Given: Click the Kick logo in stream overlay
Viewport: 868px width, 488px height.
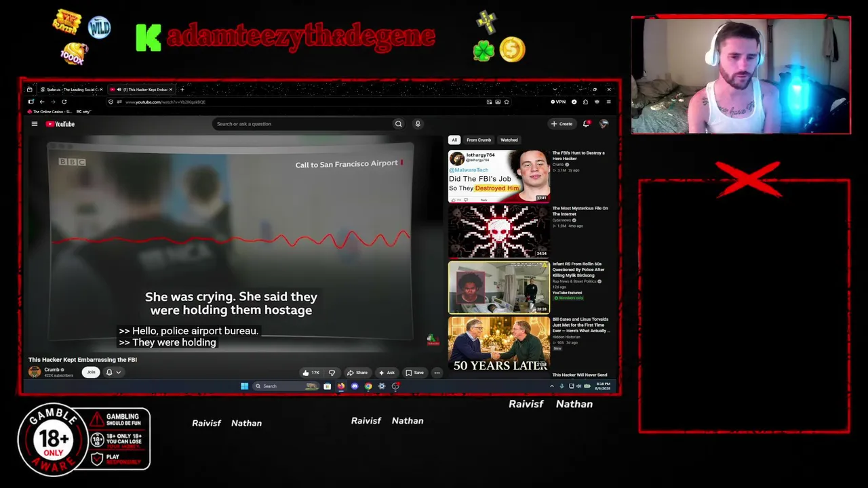Looking at the screenshot, I should [x=149, y=38].
